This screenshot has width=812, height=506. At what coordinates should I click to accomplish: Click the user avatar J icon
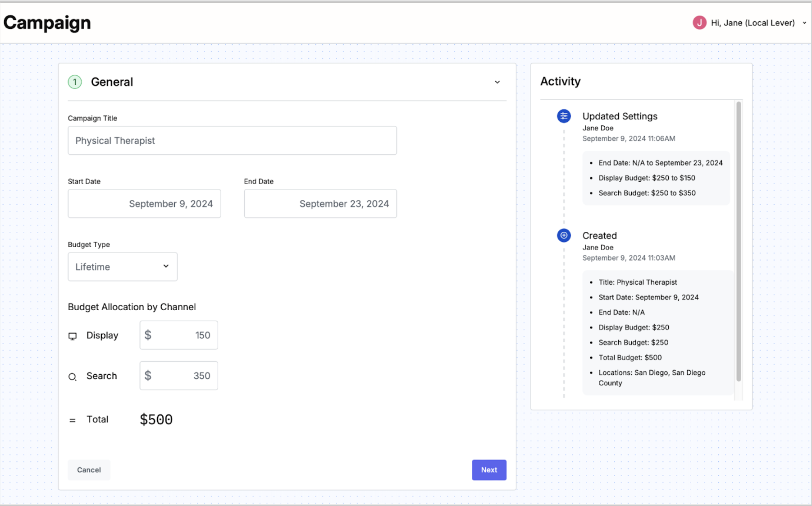coord(699,23)
